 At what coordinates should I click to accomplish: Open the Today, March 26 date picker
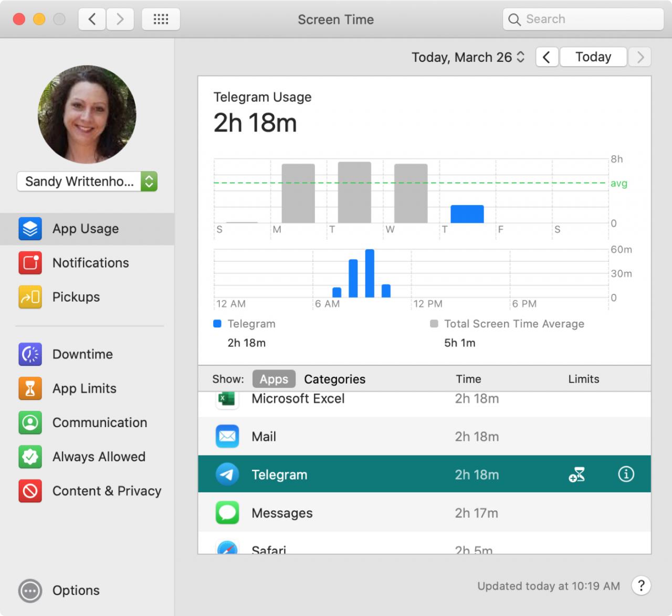468,57
